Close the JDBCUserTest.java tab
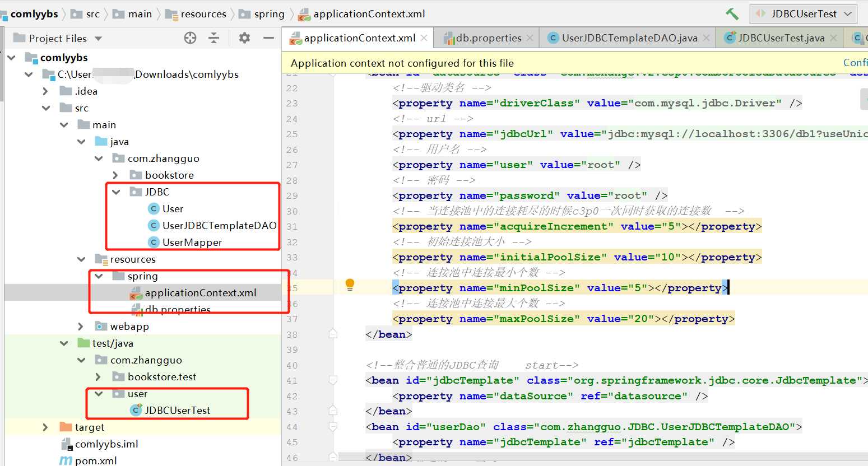 pyautogui.click(x=833, y=38)
